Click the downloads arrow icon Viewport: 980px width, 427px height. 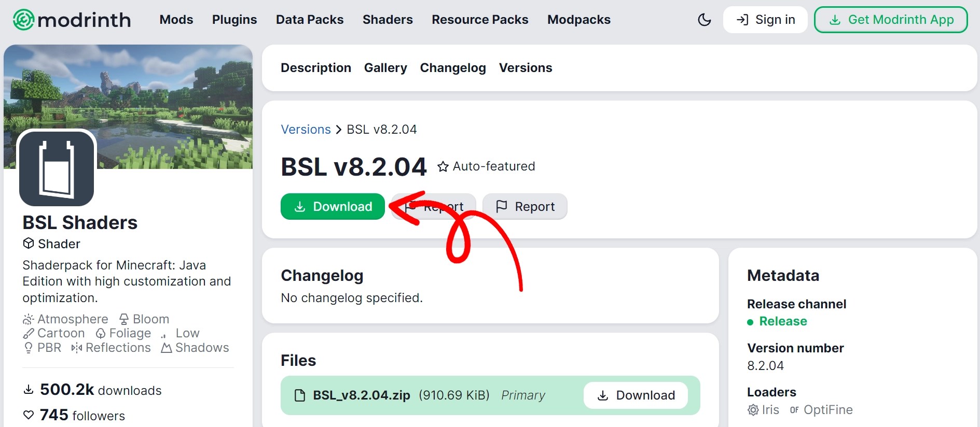(x=29, y=389)
